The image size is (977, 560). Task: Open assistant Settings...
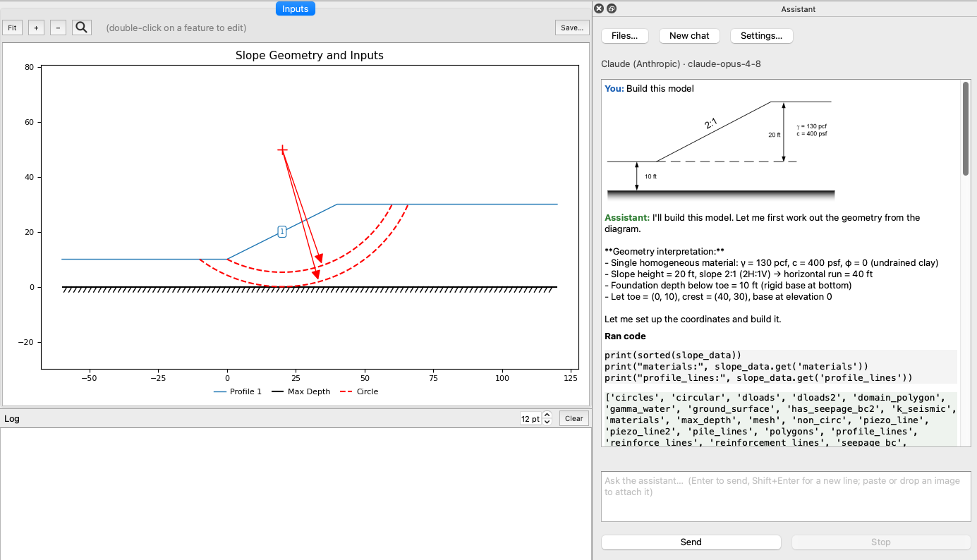[761, 35]
